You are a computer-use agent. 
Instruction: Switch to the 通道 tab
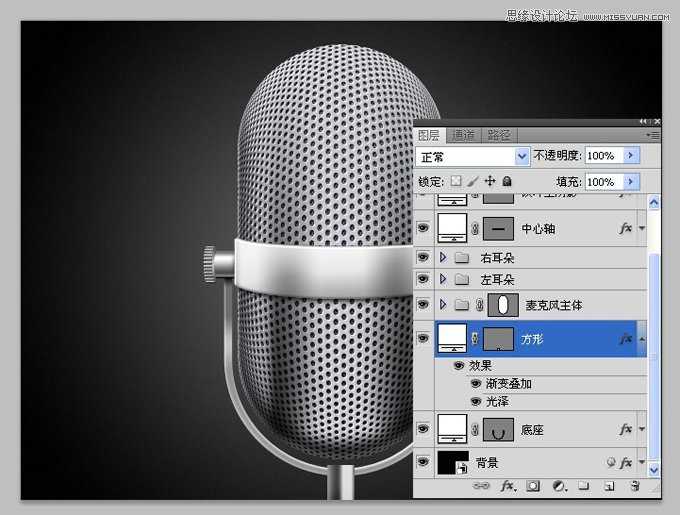tap(463, 135)
